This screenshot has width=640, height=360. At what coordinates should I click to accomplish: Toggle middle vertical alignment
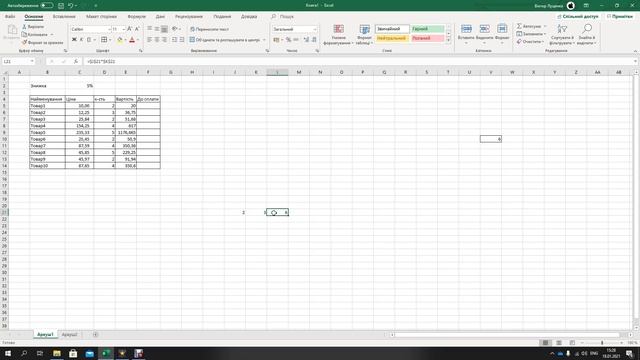click(x=157, y=29)
